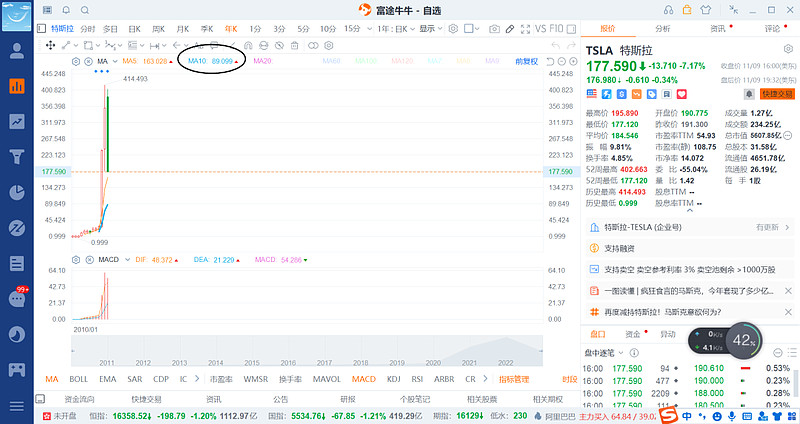The width and height of the screenshot is (800, 424).
Task: Open the user profile icon in sidebar
Action: point(17,51)
